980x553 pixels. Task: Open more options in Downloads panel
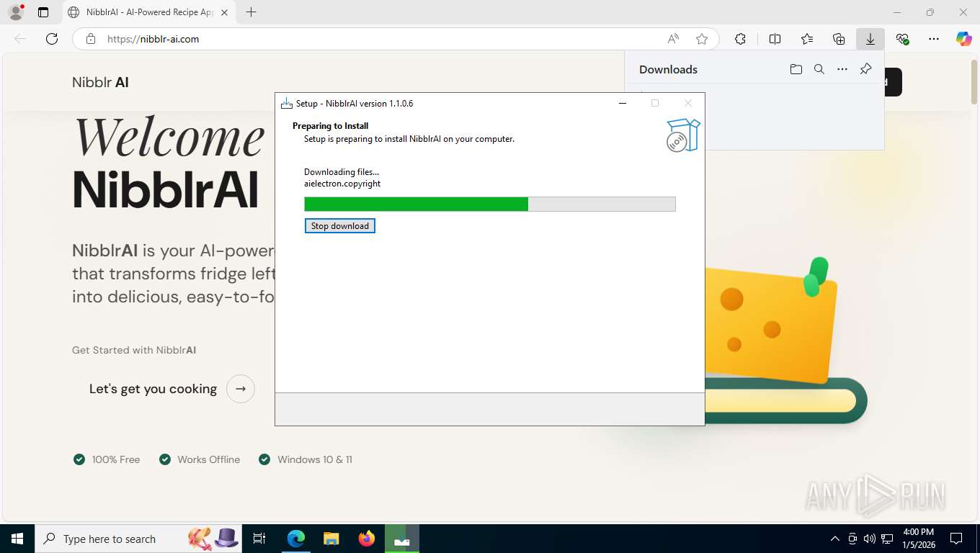[842, 69]
